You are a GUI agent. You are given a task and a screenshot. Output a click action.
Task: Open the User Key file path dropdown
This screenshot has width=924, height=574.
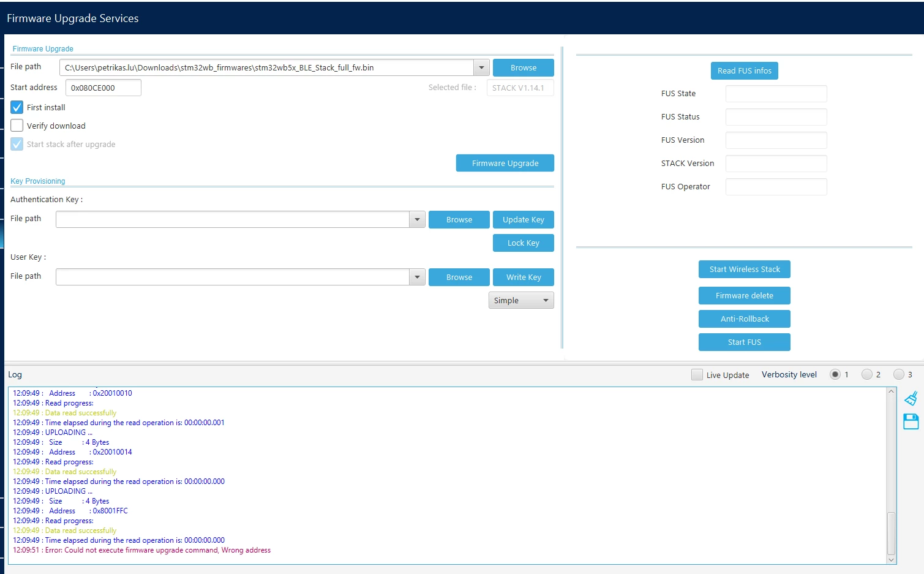417,277
